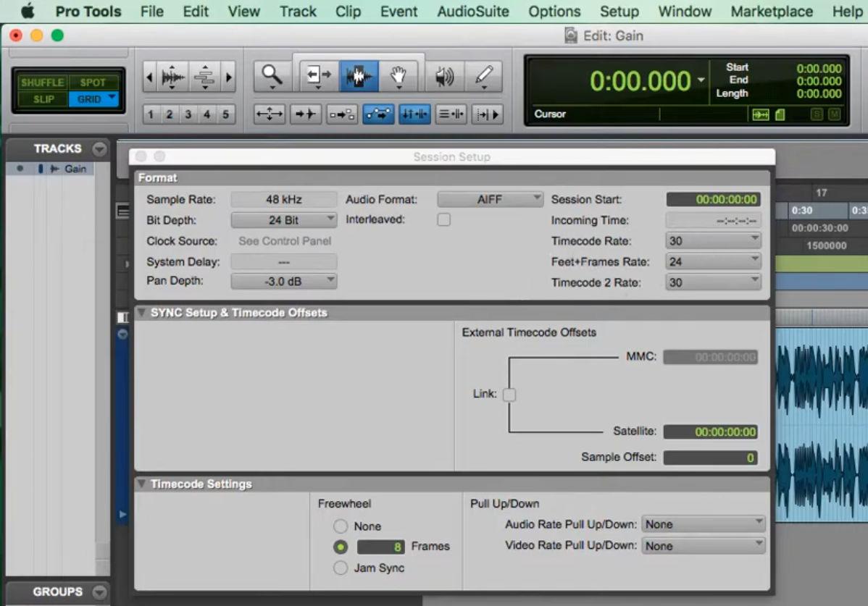This screenshot has height=606, width=868.
Task: Select None under Freewheel options
Action: coord(341,526)
